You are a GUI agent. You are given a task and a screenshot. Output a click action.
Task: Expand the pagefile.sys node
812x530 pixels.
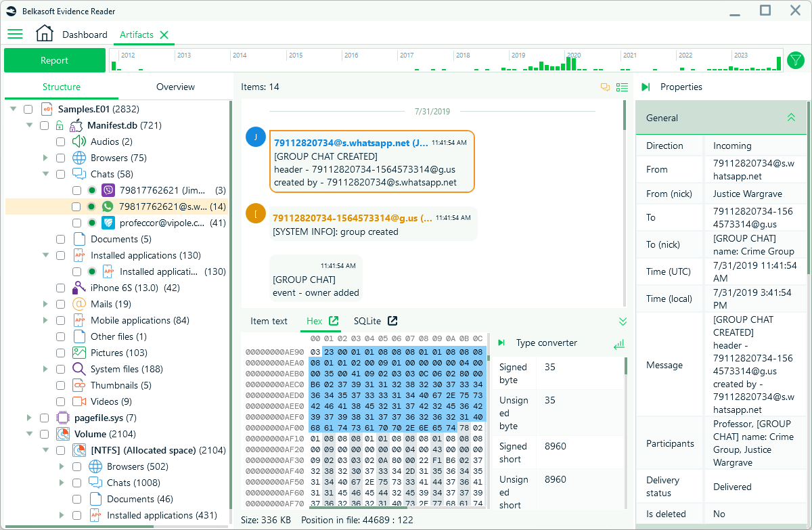(29, 418)
